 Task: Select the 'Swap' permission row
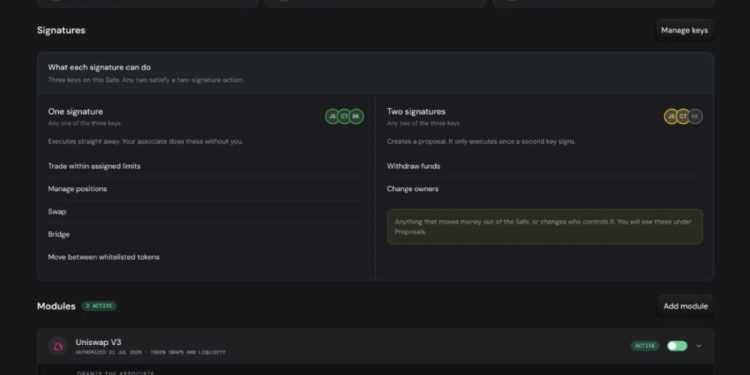coord(206,211)
